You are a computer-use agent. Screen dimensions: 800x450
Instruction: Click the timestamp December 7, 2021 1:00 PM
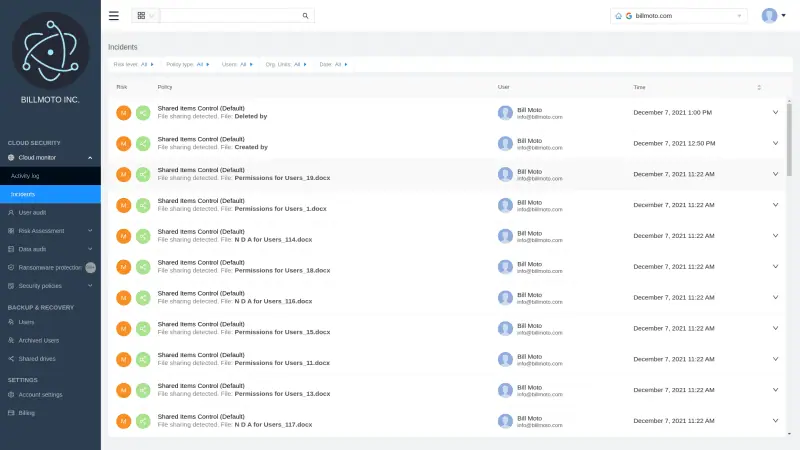(x=672, y=112)
